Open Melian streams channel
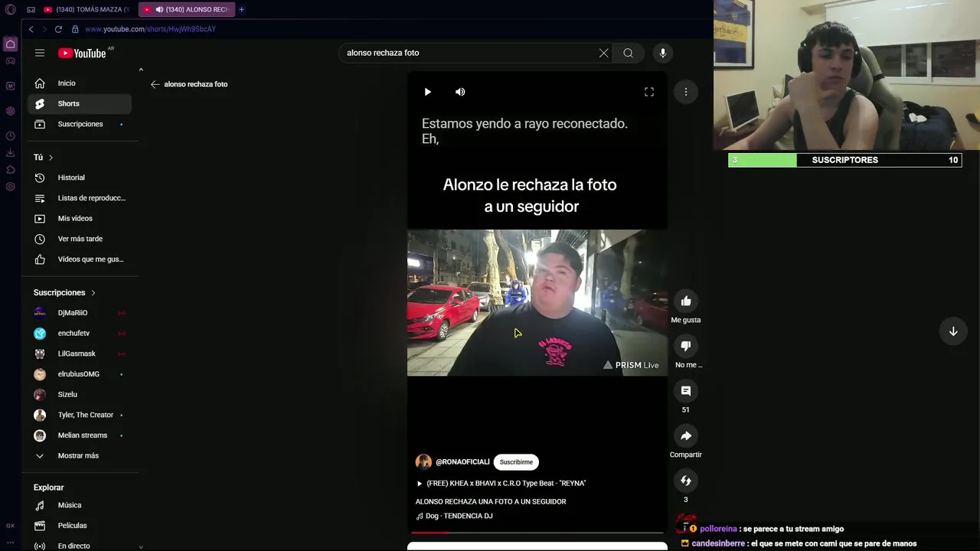This screenshot has width=980, height=551. (80, 435)
